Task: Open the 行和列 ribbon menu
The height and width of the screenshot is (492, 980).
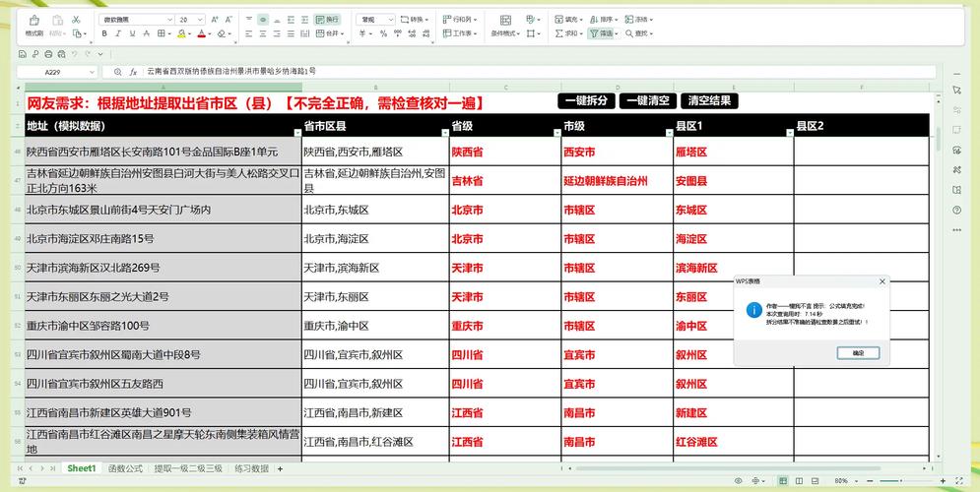Action: click(461, 20)
